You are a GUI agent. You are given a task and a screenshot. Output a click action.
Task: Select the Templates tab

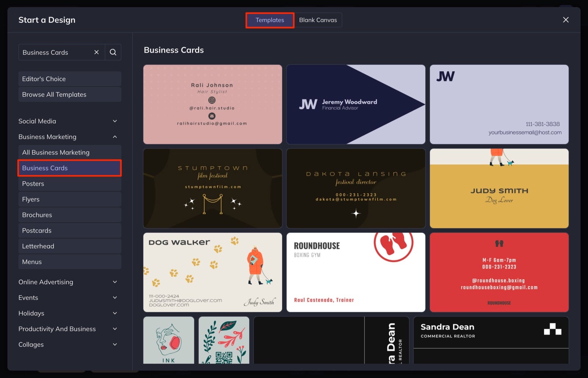[270, 20]
